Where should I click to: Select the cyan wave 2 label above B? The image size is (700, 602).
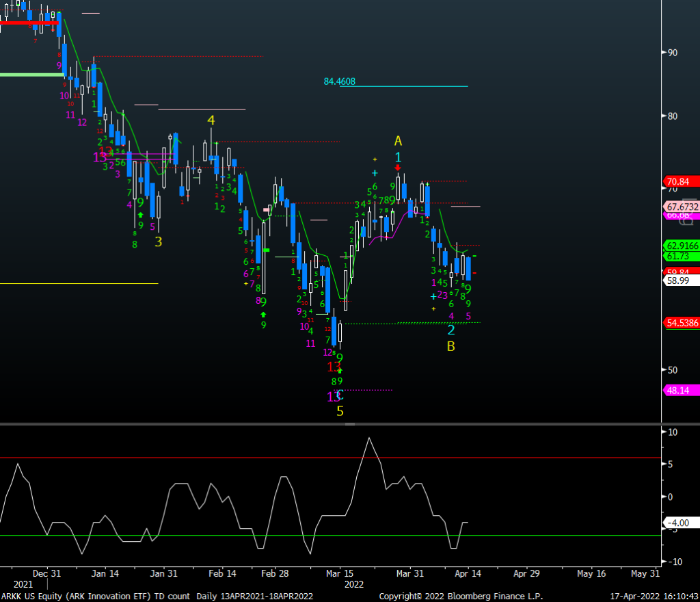[451, 330]
